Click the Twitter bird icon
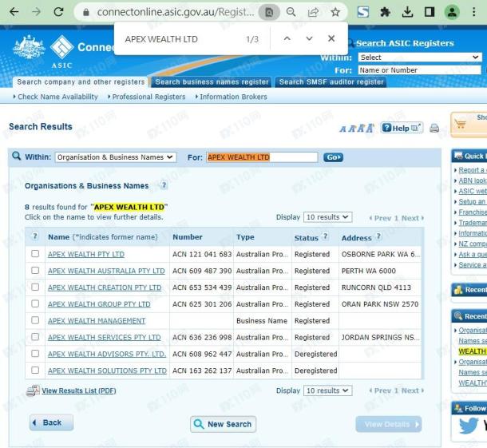The width and height of the screenshot is (487, 448). [469, 425]
